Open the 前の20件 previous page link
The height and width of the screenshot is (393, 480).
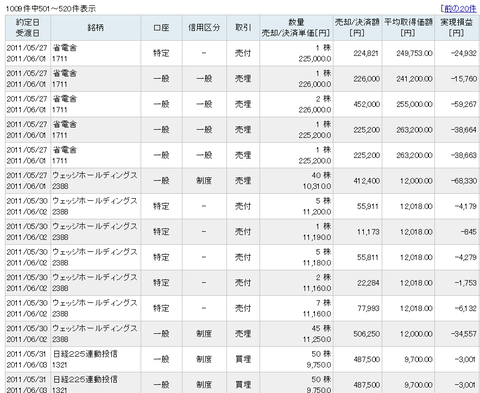click(460, 8)
